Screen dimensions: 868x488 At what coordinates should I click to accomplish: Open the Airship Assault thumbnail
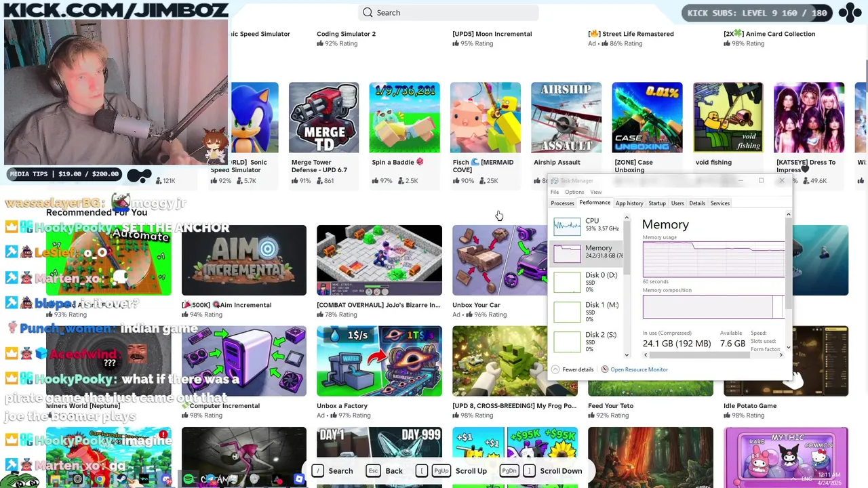pyautogui.click(x=566, y=117)
